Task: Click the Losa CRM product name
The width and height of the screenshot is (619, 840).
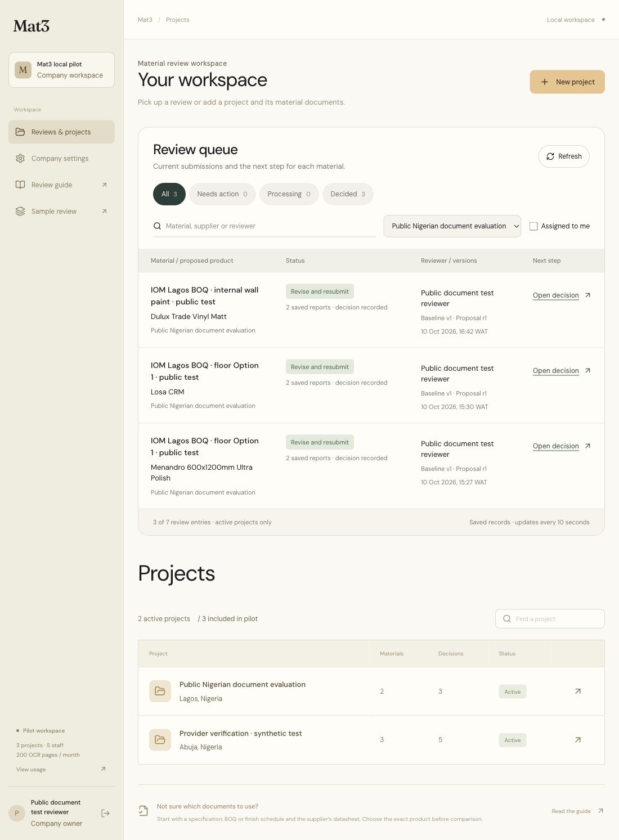Action: (168, 392)
